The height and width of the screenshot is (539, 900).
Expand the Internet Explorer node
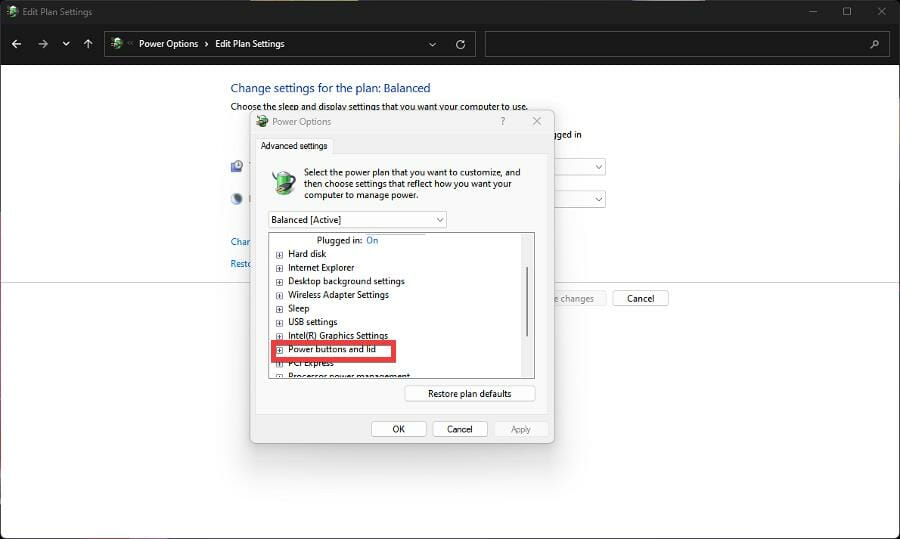(x=280, y=268)
